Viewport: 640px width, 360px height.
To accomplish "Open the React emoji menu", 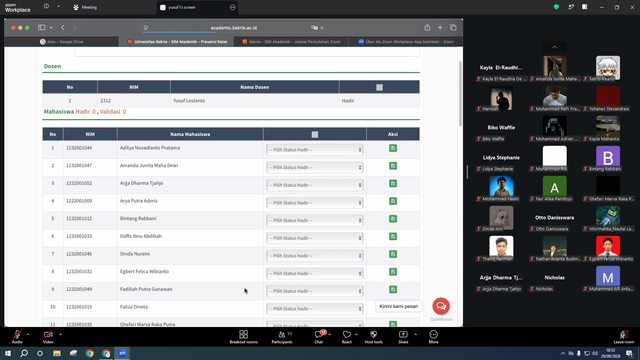I will pyautogui.click(x=347, y=337).
